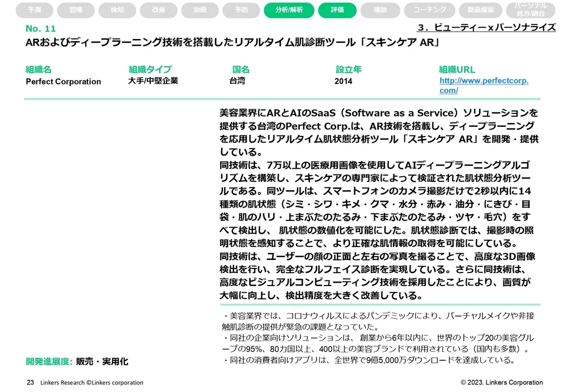Screen dimensions: 567x392
Task: Click the highlighted 分析/解析 pill
Action: tap(289, 10)
